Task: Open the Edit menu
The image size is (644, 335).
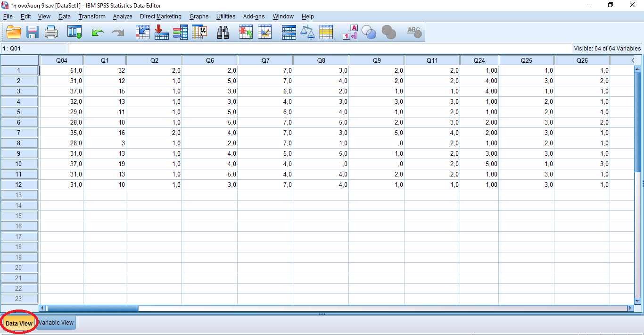Action: coord(25,17)
